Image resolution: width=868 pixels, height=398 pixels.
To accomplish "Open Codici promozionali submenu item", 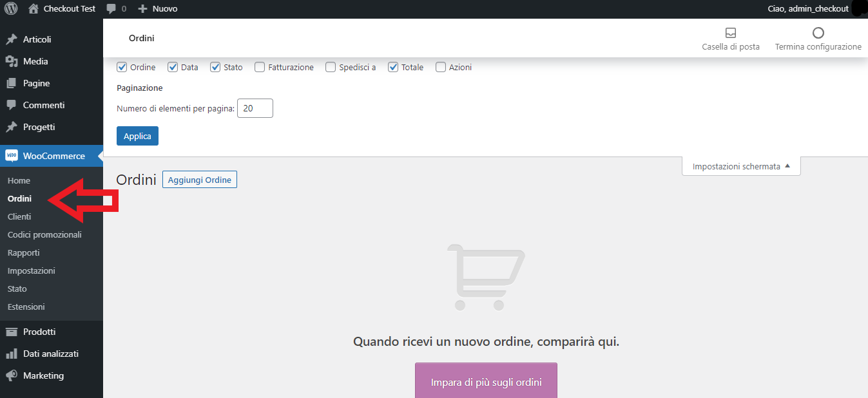I will point(44,234).
